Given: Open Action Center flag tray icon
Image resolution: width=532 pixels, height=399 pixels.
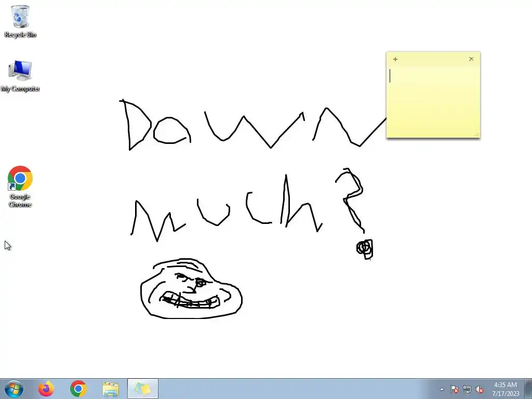Looking at the screenshot, I should pos(454,389).
